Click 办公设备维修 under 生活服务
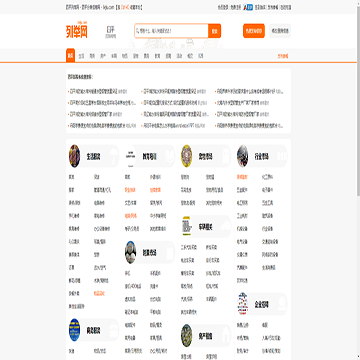 pyautogui.click(x=102, y=229)
